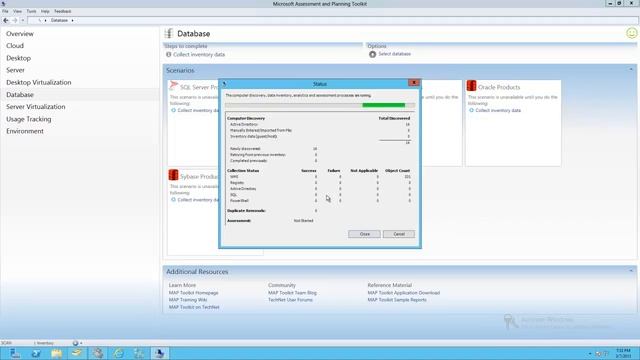Image resolution: width=640 pixels, height=360 pixels.
Task: Open MAP Toolkit Sample Reports link
Action: pyautogui.click(x=397, y=300)
